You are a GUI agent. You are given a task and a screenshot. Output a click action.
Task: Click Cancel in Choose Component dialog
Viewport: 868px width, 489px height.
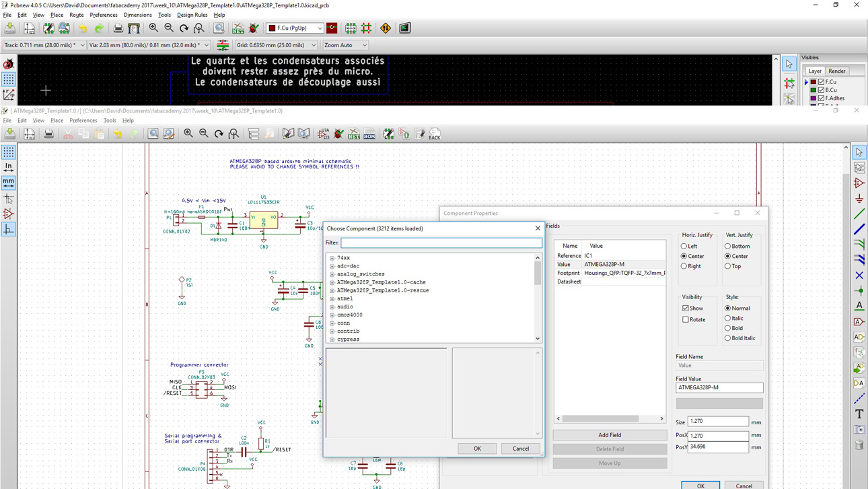[521, 449]
